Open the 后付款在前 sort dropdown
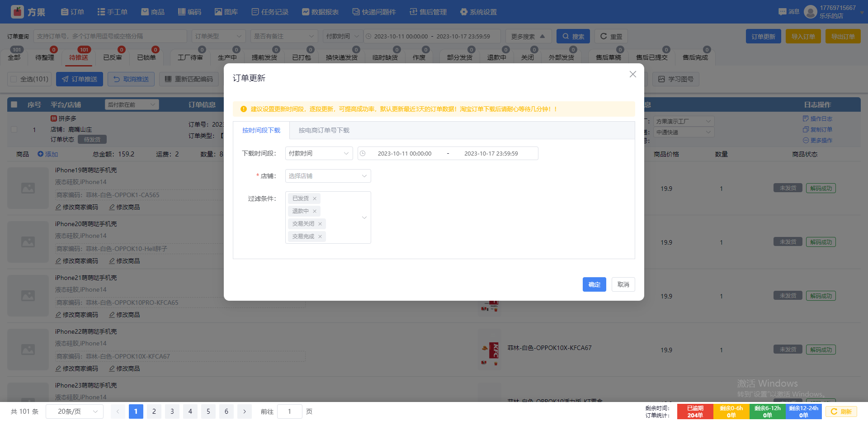 132,104
